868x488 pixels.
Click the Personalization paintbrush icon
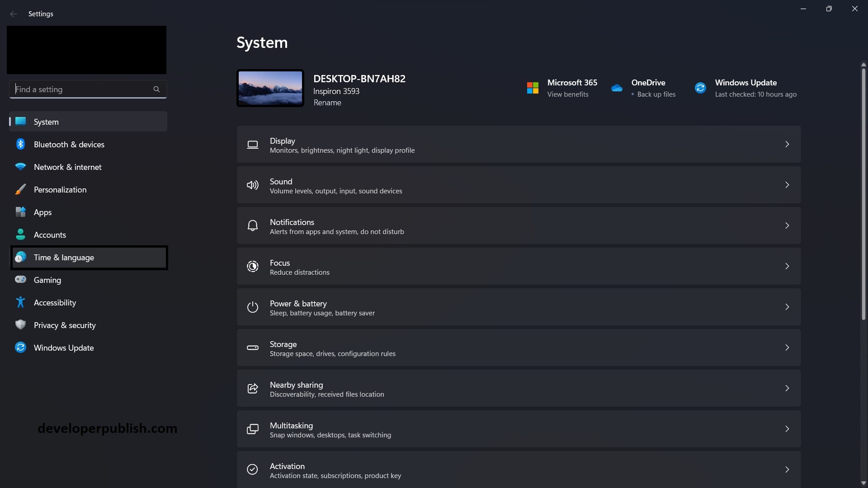pyautogui.click(x=20, y=189)
